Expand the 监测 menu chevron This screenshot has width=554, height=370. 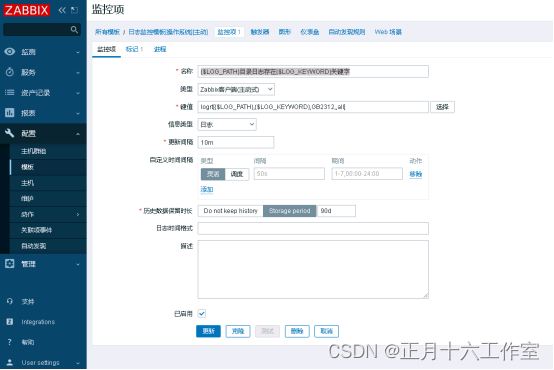[x=78, y=52]
